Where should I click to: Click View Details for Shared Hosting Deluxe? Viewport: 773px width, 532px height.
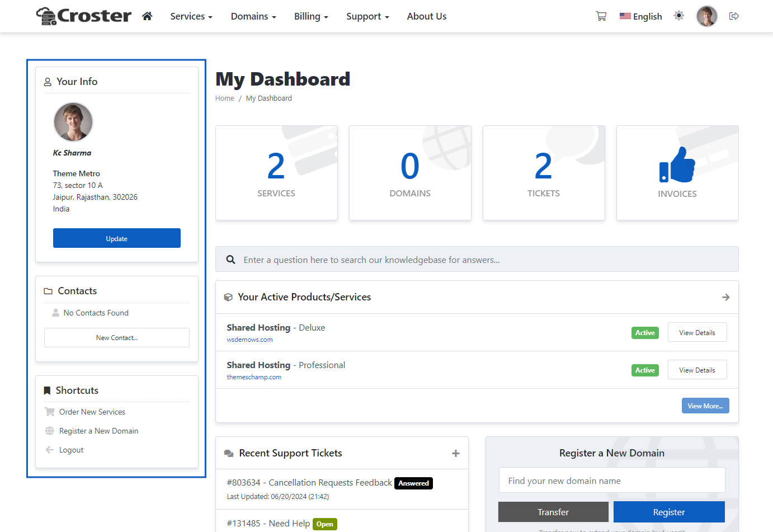pyautogui.click(x=697, y=332)
